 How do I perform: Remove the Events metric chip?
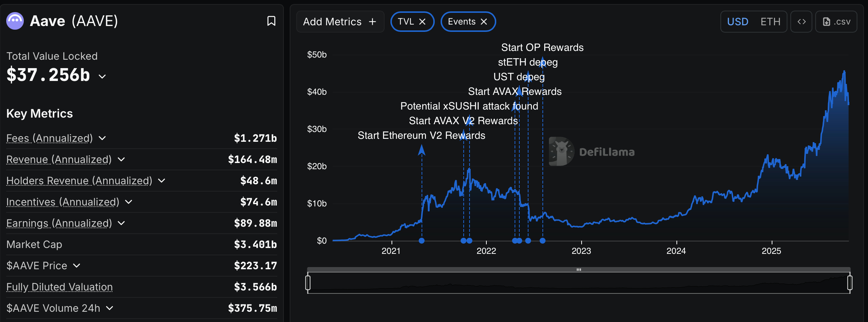click(484, 22)
